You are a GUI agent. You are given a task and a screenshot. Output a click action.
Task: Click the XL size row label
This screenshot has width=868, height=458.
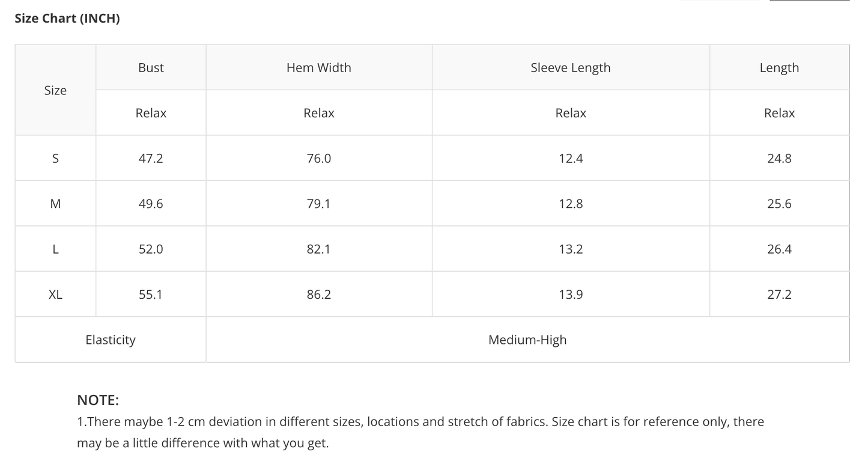(55, 295)
